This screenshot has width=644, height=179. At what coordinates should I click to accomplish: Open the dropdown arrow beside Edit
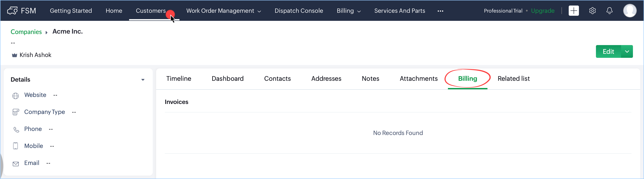627,51
